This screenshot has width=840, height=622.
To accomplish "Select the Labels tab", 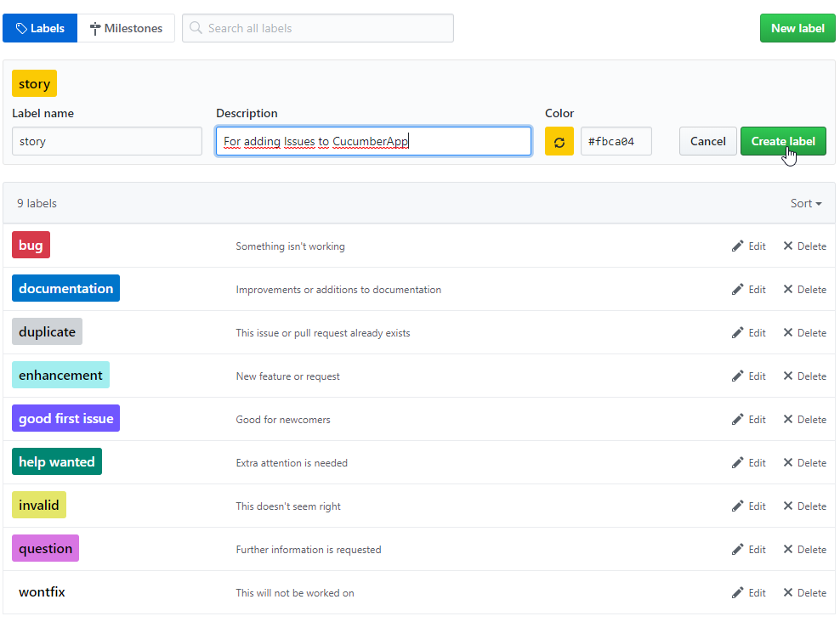I will [40, 28].
